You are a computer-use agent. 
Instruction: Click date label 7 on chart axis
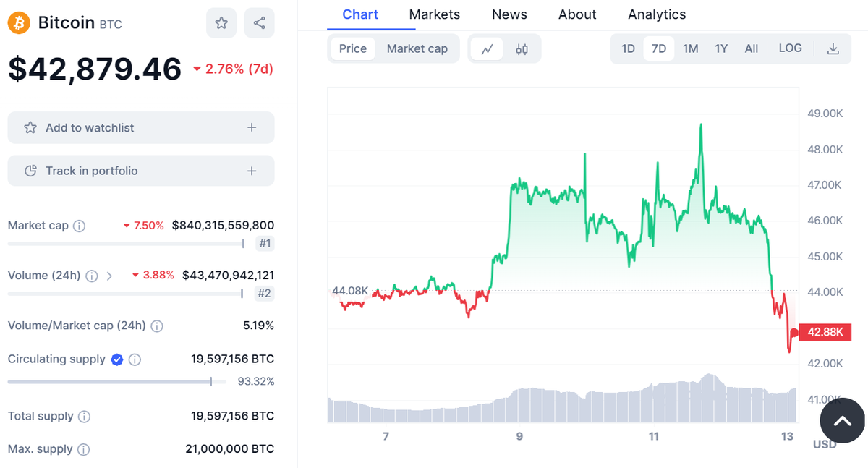(x=386, y=436)
